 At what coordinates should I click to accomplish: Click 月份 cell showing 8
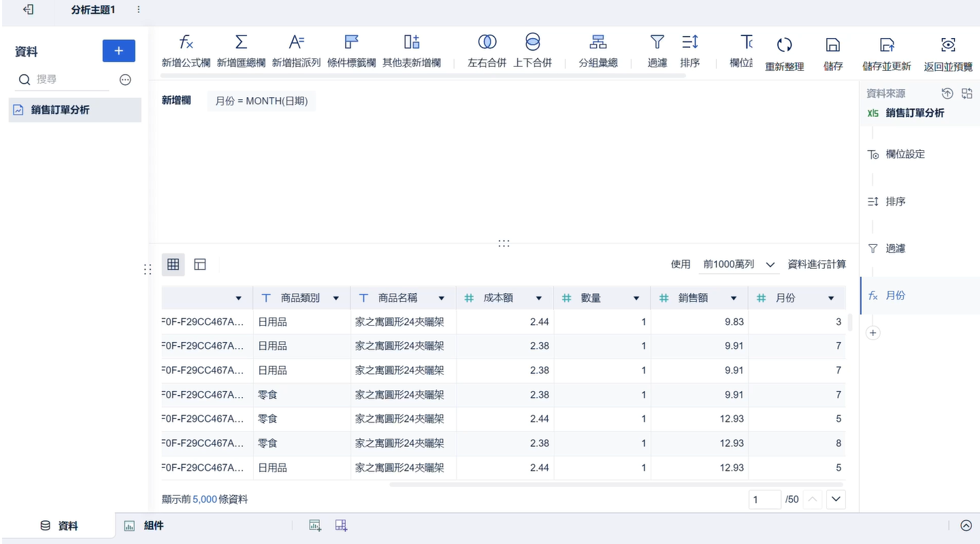(797, 443)
